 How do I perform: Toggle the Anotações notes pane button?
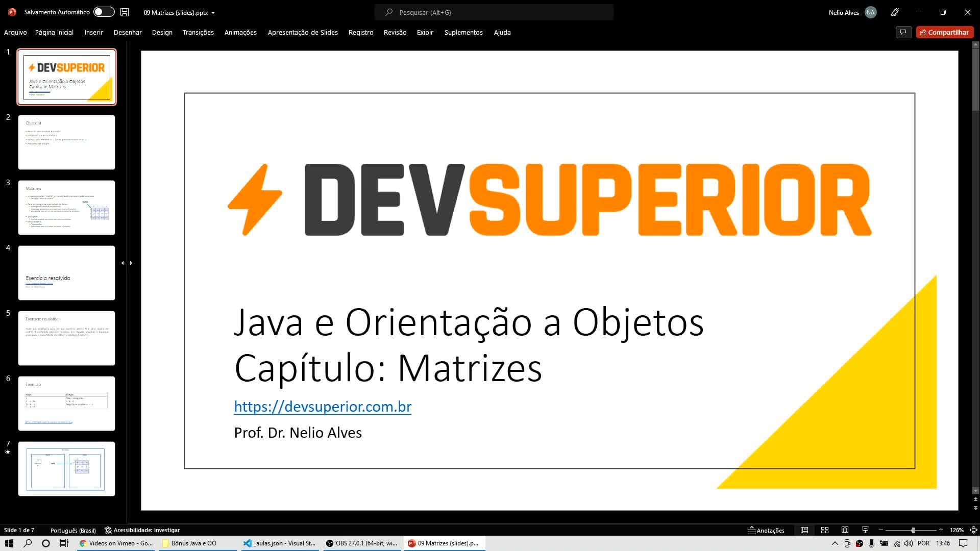(x=766, y=530)
